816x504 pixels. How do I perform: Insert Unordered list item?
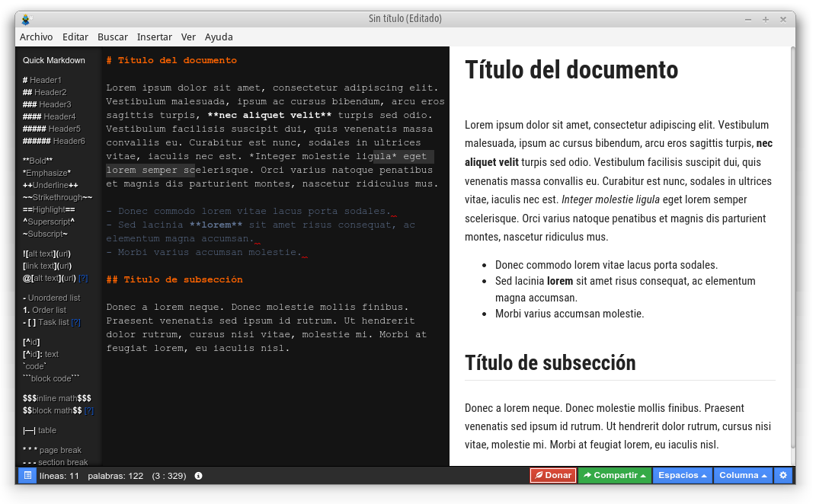coord(52,298)
